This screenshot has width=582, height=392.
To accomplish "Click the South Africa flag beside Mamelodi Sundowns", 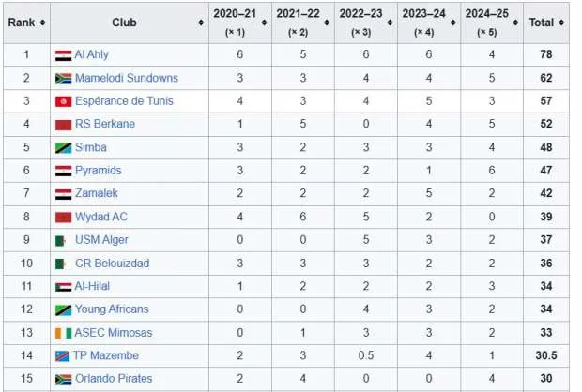I will tap(64, 79).
